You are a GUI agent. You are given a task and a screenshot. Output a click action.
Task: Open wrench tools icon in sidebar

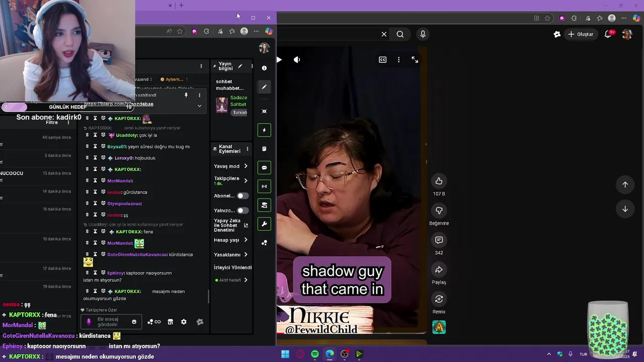[x=264, y=224]
